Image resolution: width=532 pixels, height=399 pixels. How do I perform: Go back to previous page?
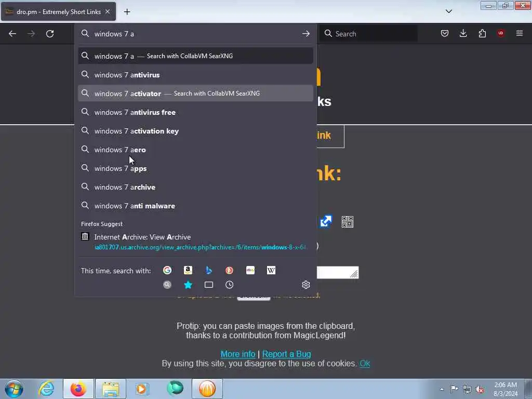pyautogui.click(x=12, y=34)
